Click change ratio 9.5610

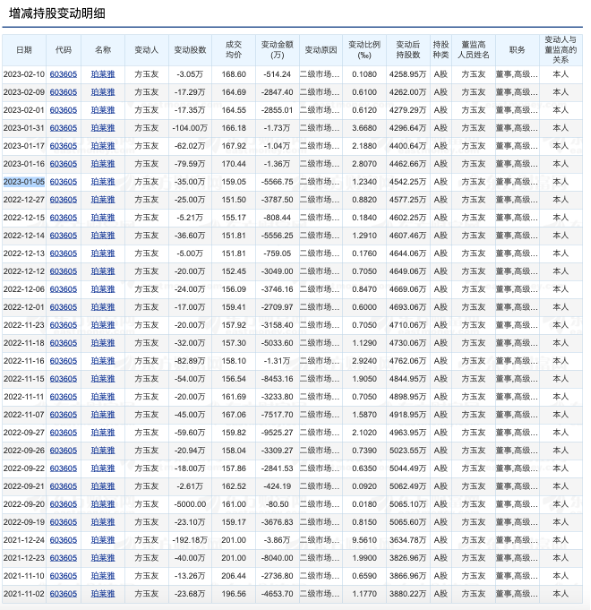(364, 540)
